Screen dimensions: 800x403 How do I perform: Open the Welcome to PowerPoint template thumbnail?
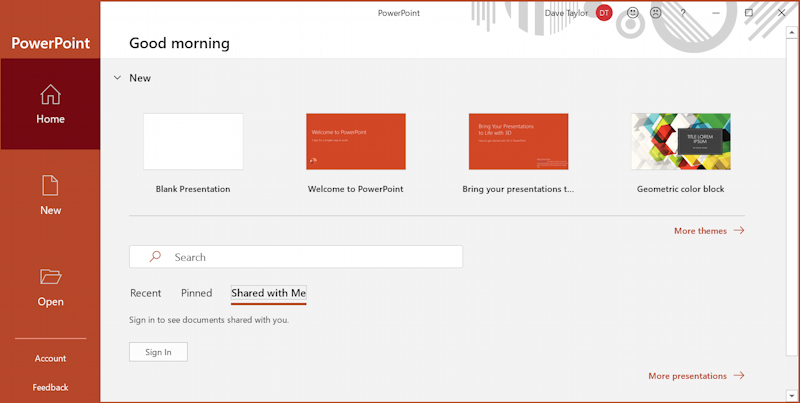pyautogui.click(x=356, y=141)
